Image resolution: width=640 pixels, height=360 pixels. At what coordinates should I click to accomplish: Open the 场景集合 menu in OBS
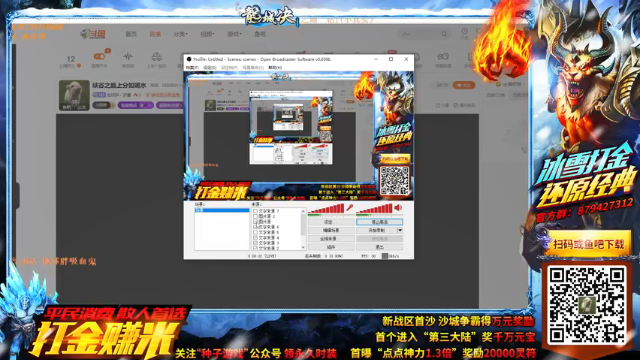pos(253,67)
